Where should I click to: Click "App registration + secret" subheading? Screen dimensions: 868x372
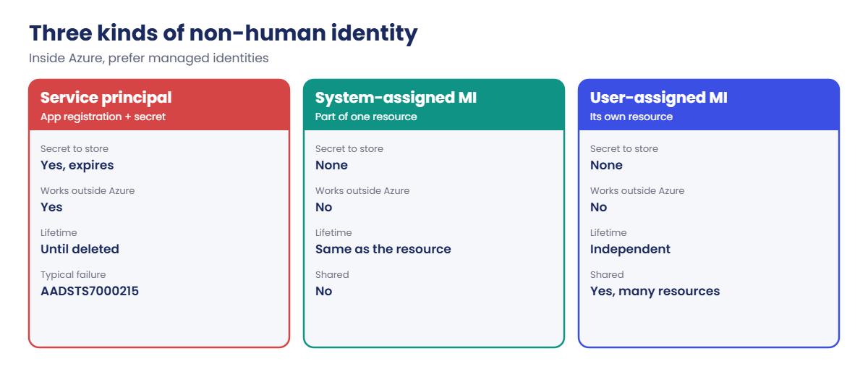pos(103,117)
